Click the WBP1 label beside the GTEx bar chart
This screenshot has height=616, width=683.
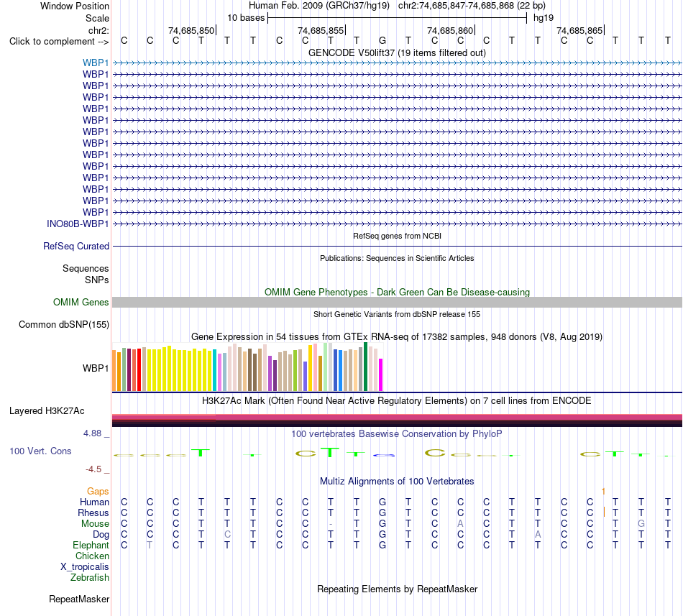[96, 368]
